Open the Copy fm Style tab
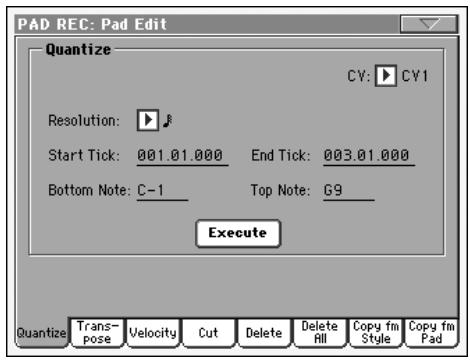This screenshot has width=470, height=360. click(x=376, y=333)
